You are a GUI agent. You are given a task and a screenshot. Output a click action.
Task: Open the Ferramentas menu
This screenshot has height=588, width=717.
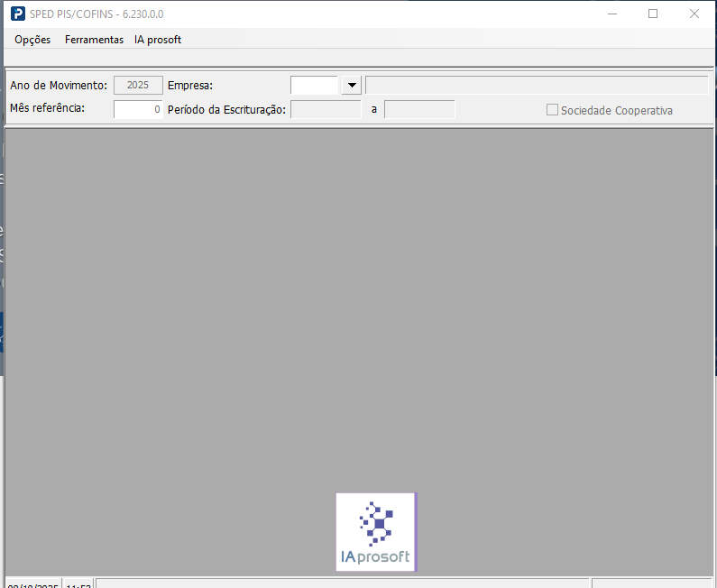pyautogui.click(x=94, y=40)
